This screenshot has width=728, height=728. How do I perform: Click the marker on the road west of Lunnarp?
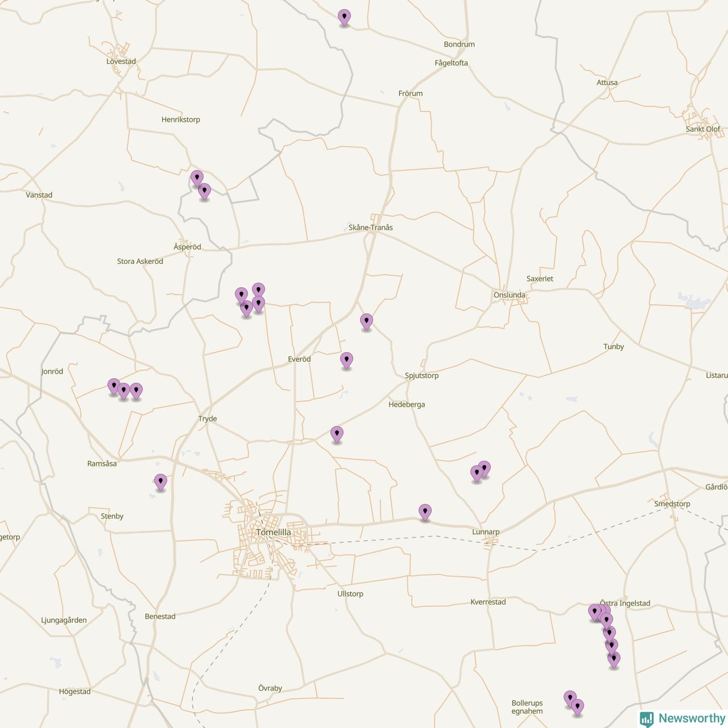(425, 512)
